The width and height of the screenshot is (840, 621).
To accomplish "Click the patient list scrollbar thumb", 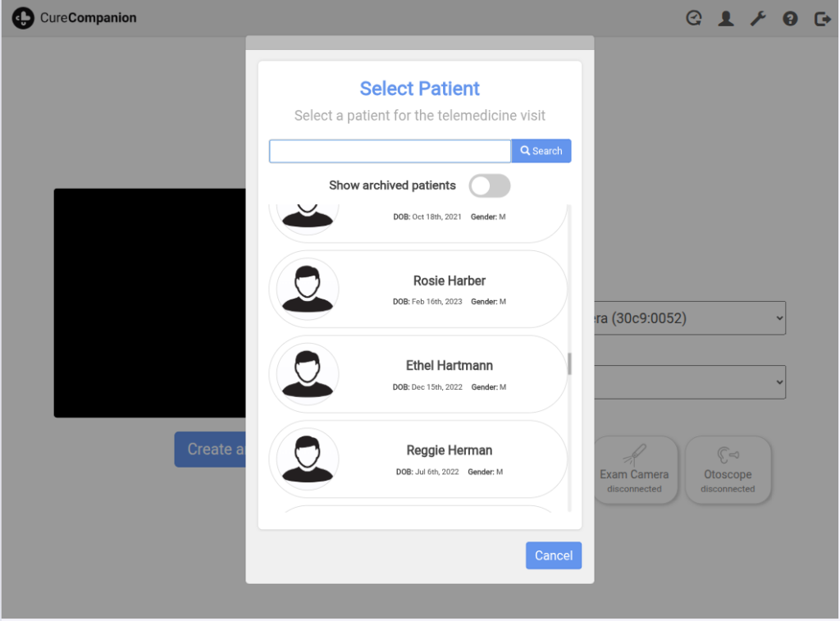I will tap(569, 363).
